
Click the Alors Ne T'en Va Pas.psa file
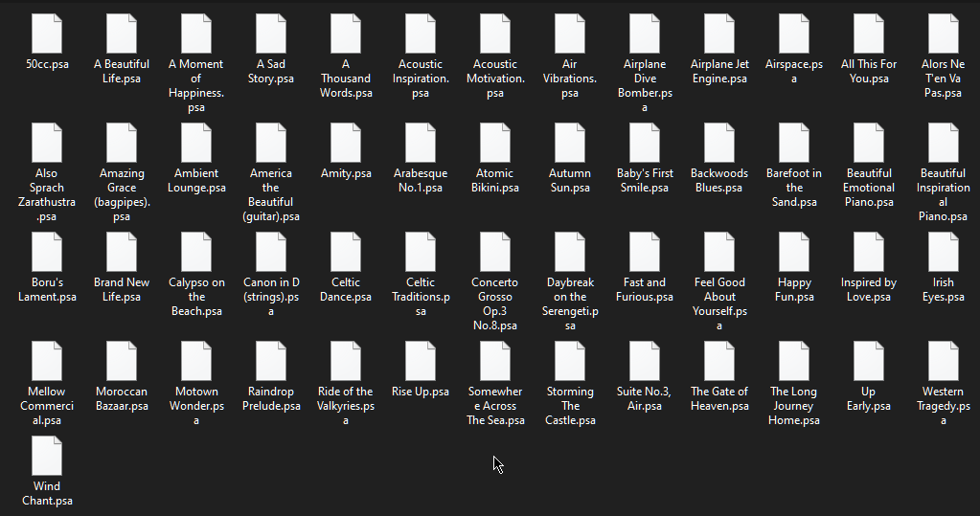944,34
